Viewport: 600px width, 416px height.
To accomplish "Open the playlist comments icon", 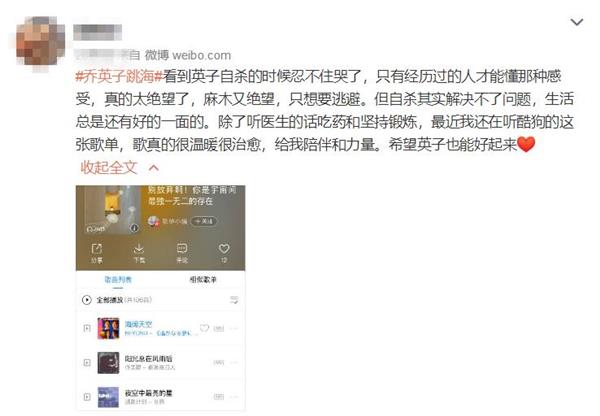I will point(182,249).
